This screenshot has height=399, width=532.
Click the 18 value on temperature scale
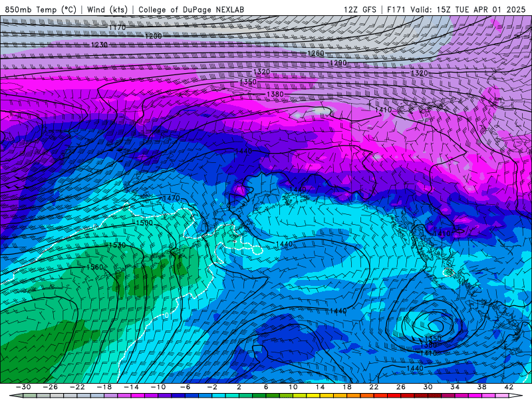click(347, 387)
